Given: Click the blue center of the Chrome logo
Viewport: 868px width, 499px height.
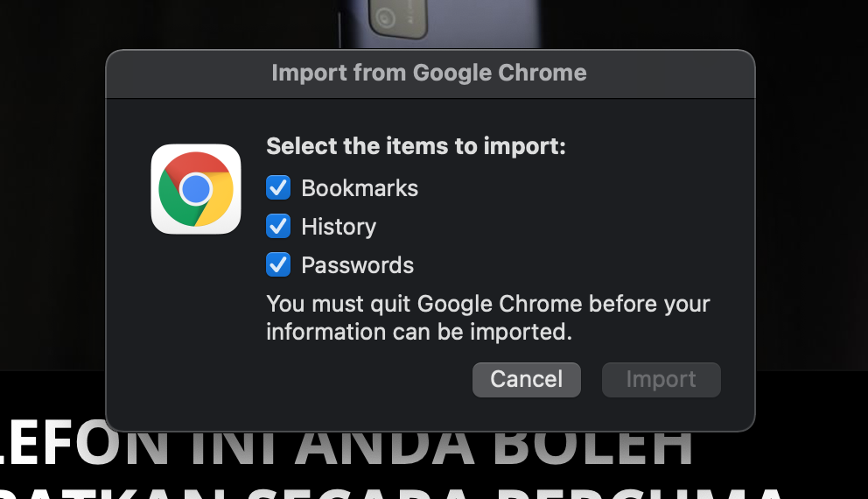Looking at the screenshot, I should 196,189.
